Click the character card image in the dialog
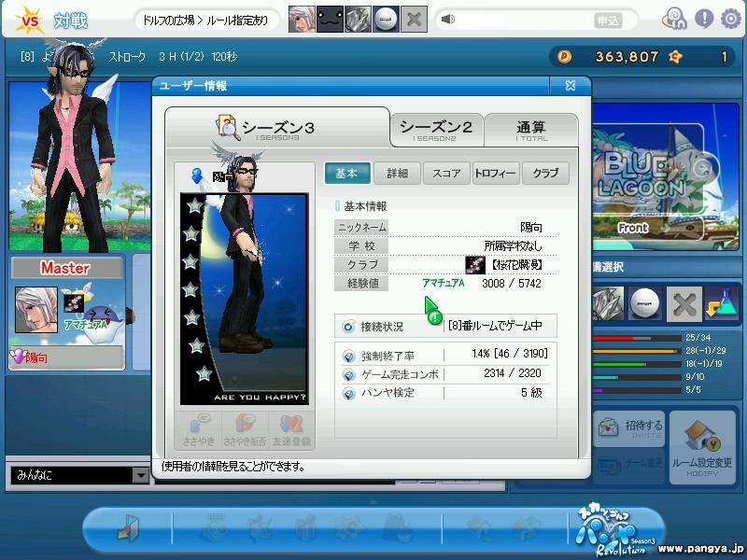This screenshot has height=560, width=747. coord(245,299)
